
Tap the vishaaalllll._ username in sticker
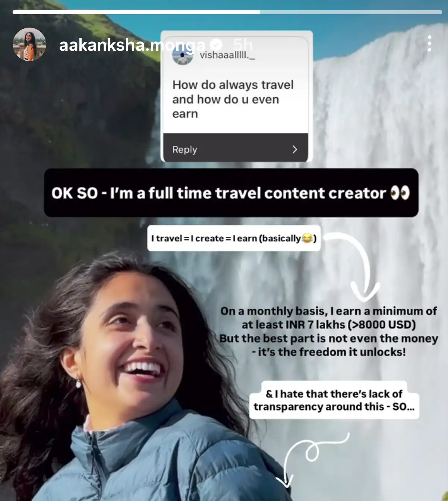coord(227,55)
